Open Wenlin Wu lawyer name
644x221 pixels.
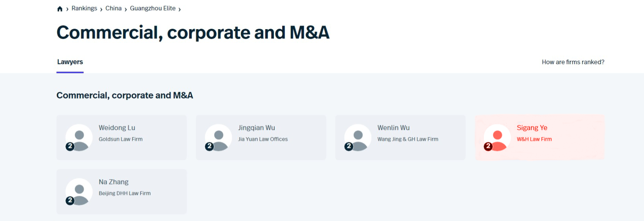tap(393, 128)
